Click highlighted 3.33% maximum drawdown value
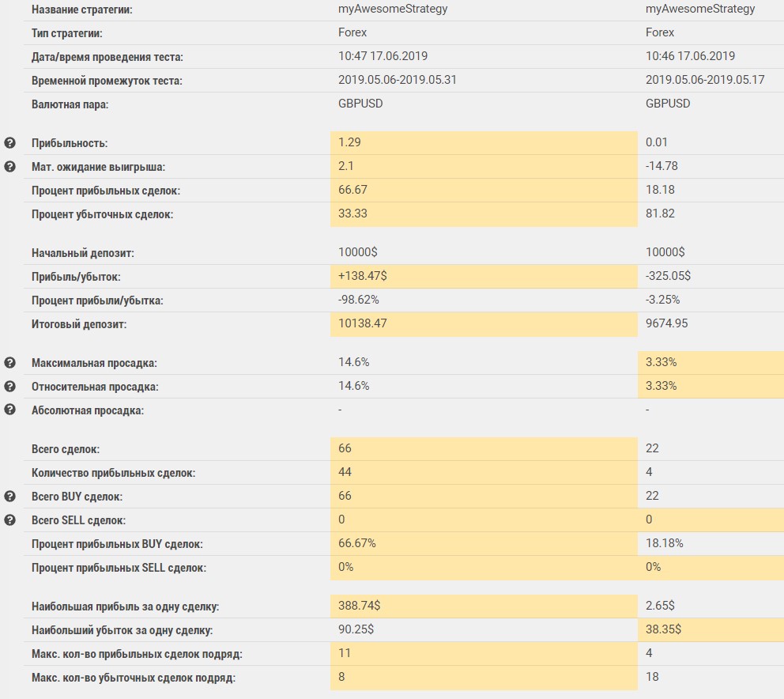This screenshot has height=699, width=784. [661, 362]
